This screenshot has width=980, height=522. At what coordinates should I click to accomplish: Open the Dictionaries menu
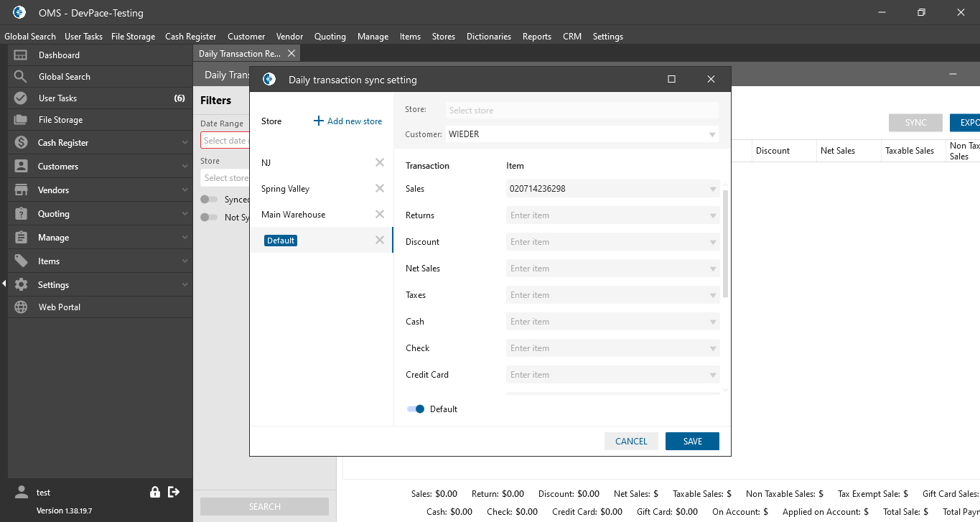pyautogui.click(x=488, y=37)
